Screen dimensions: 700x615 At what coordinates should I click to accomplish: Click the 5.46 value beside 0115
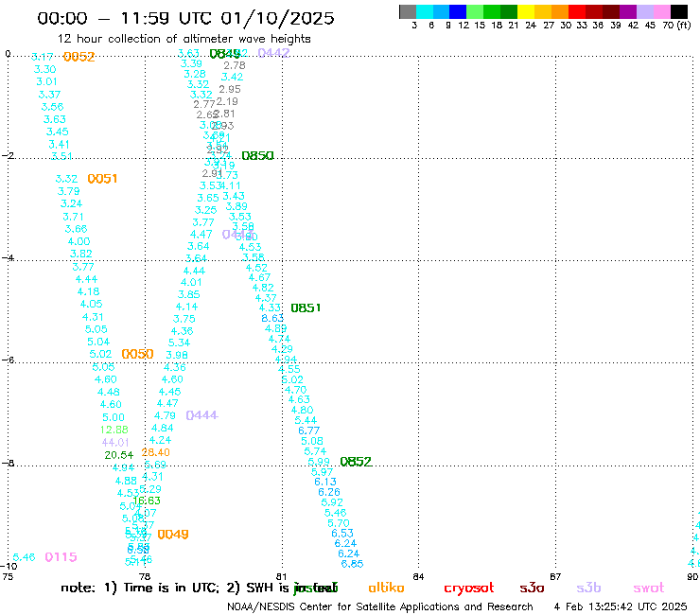(x=24, y=557)
